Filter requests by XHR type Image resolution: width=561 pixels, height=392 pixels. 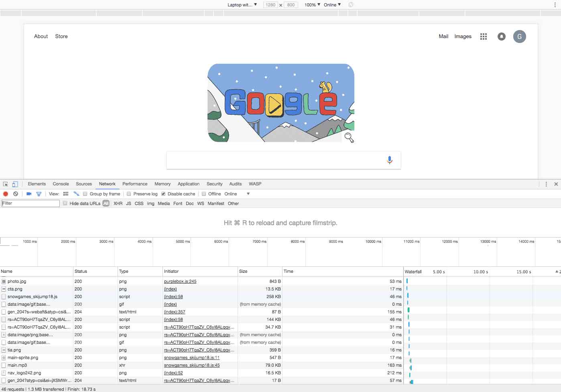[118, 203]
